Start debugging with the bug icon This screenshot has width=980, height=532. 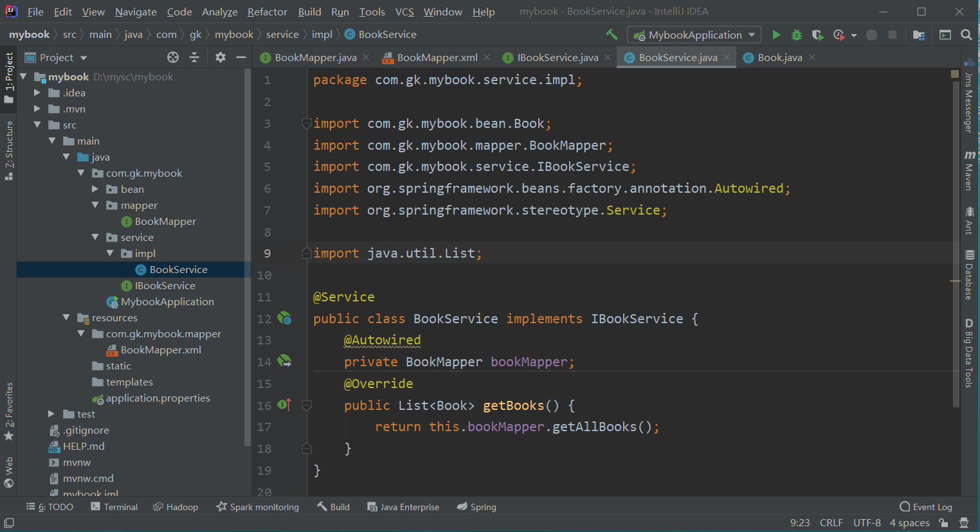click(797, 35)
